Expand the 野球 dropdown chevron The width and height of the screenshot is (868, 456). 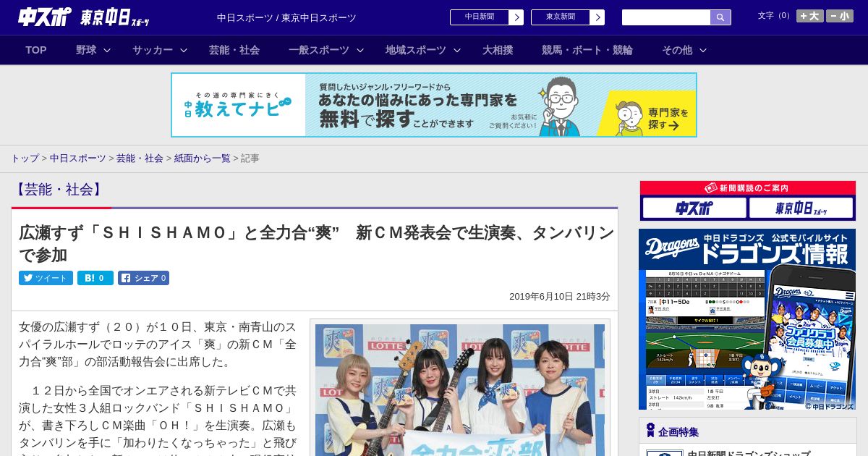click(x=107, y=51)
